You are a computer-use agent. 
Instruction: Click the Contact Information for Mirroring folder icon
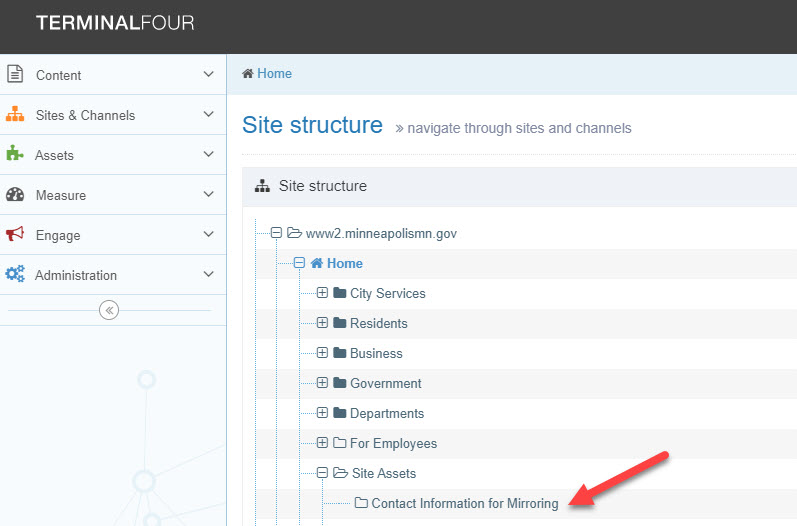click(361, 503)
